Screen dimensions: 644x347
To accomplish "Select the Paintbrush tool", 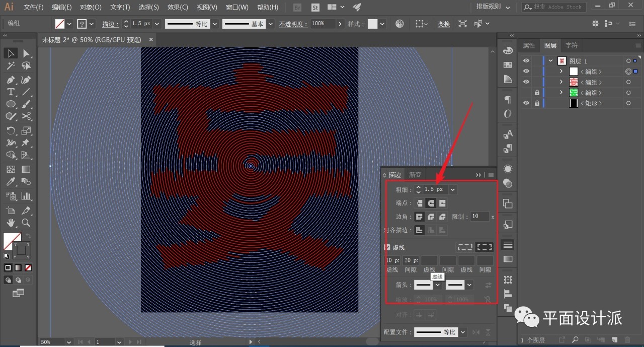I will (x=26, y=104).
